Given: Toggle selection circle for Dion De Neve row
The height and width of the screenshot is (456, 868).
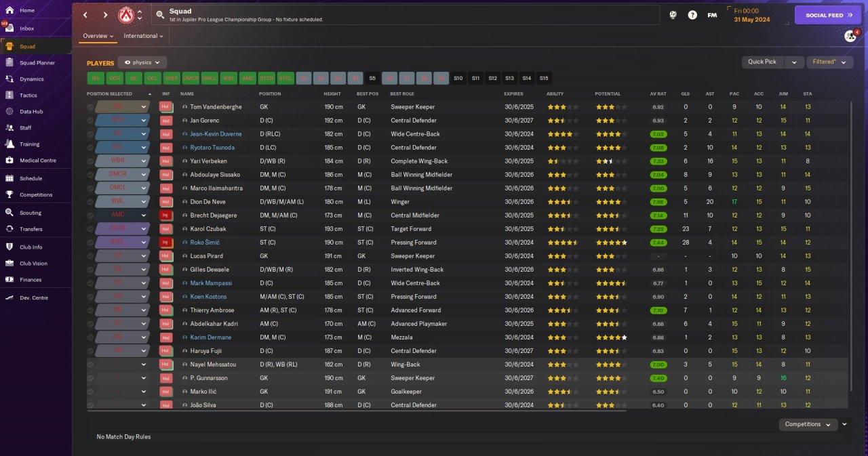Looking at the screenshot, I should tap(91, 201).
